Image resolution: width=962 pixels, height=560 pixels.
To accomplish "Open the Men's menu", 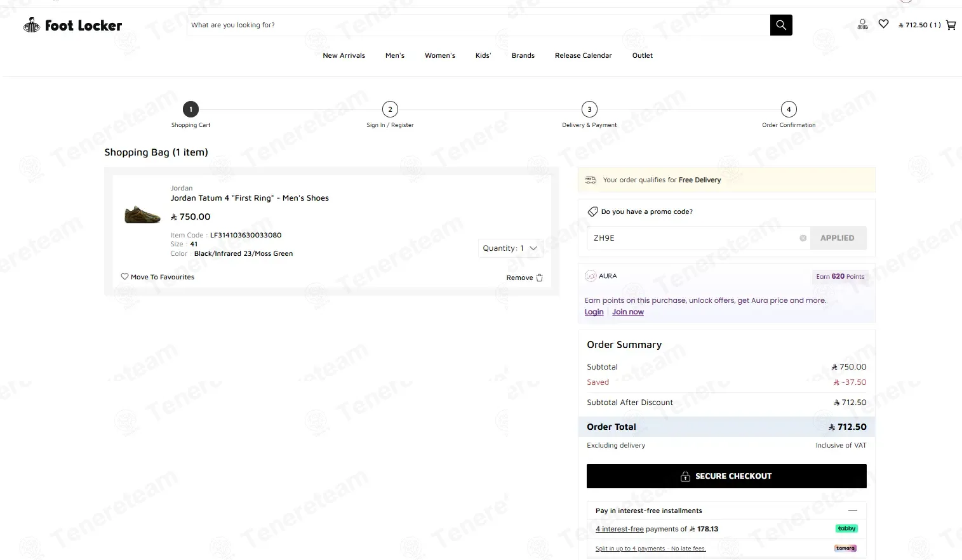I will coord(395,56).
